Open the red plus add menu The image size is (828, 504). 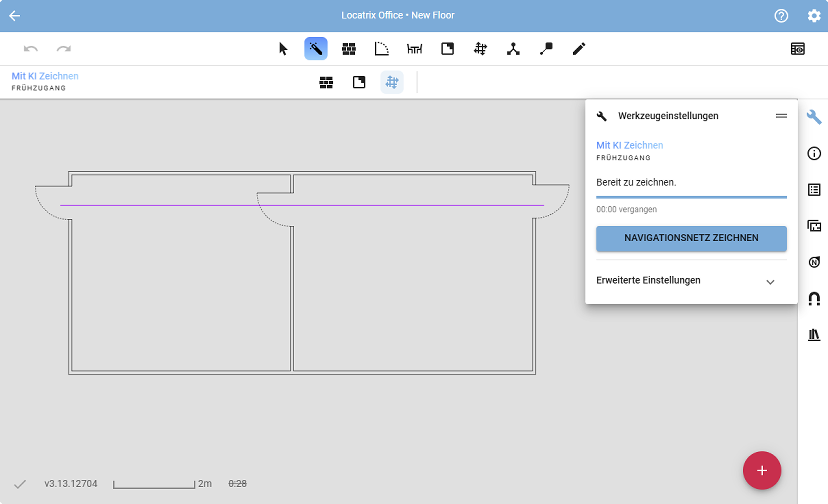coord(762,470)
